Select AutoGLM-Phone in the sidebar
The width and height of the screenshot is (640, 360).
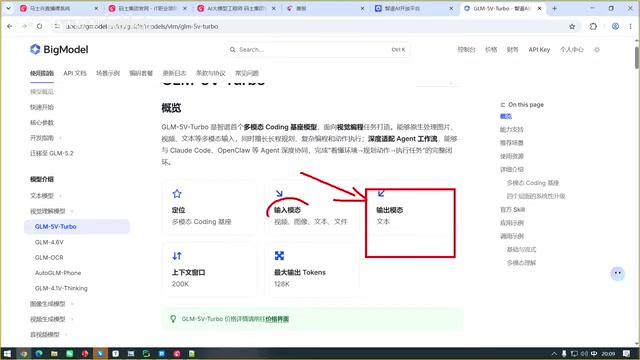point(58,273)
